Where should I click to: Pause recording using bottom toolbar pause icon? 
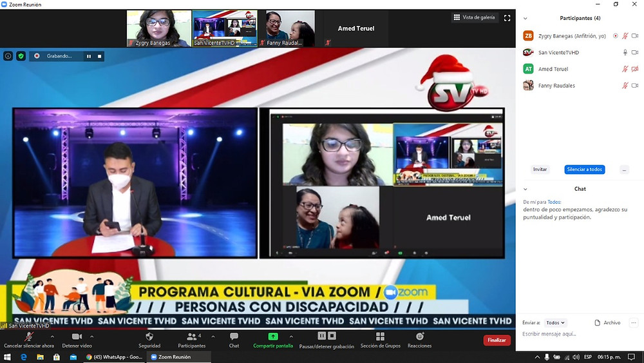(x=321, y=336)
